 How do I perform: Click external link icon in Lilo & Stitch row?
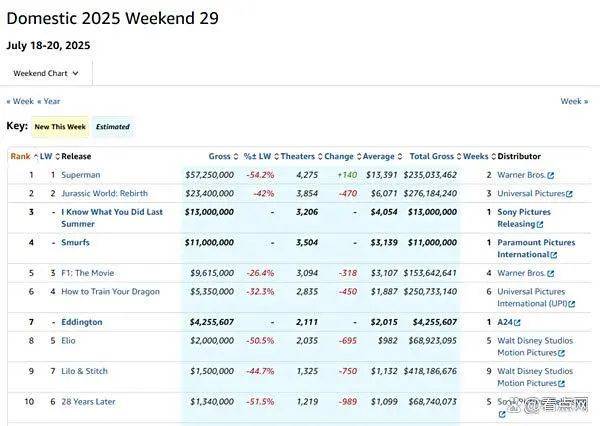[561, 384]
